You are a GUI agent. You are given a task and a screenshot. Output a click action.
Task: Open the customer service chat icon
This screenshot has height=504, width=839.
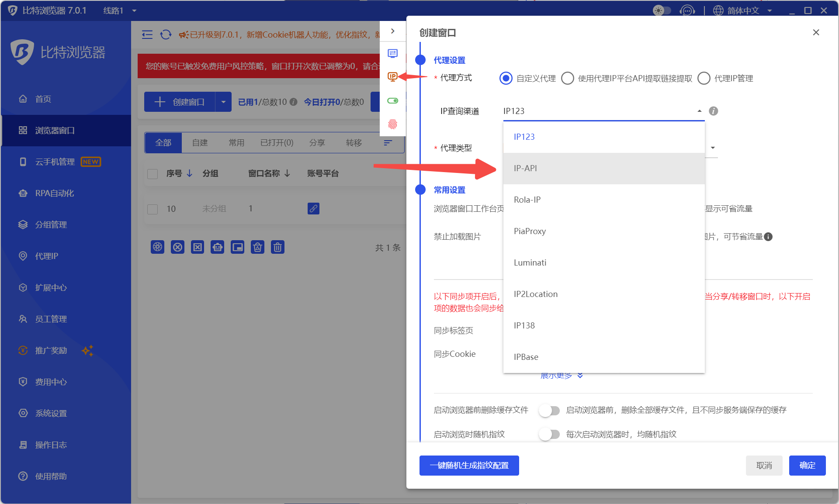pyautogui.click(x=687, y=10)
